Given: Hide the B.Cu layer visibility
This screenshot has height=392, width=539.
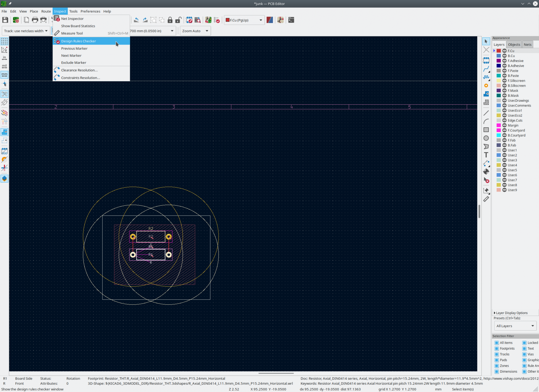Looking at the screenshot, I should click(x=504, y=56).
